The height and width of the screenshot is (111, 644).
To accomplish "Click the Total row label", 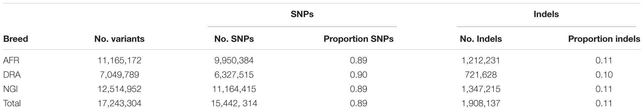I will click(12, 103).
